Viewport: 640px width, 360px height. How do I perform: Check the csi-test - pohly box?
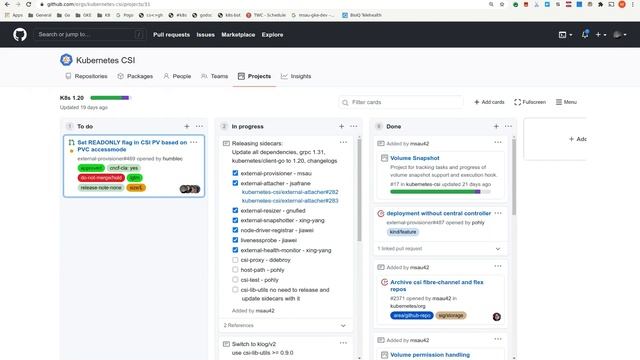[x=235, y=280]
